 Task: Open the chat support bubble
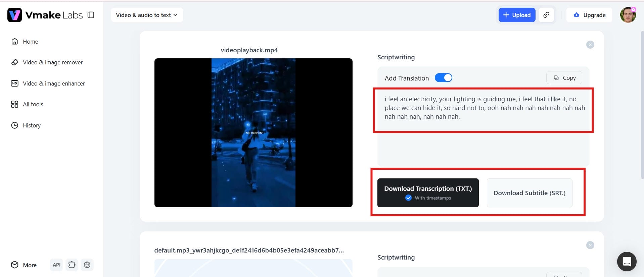[x=627, y=262]
